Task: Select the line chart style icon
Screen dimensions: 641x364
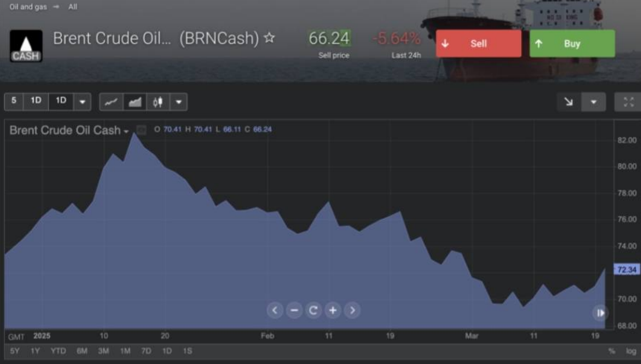Action: click(x=111, y=102)
